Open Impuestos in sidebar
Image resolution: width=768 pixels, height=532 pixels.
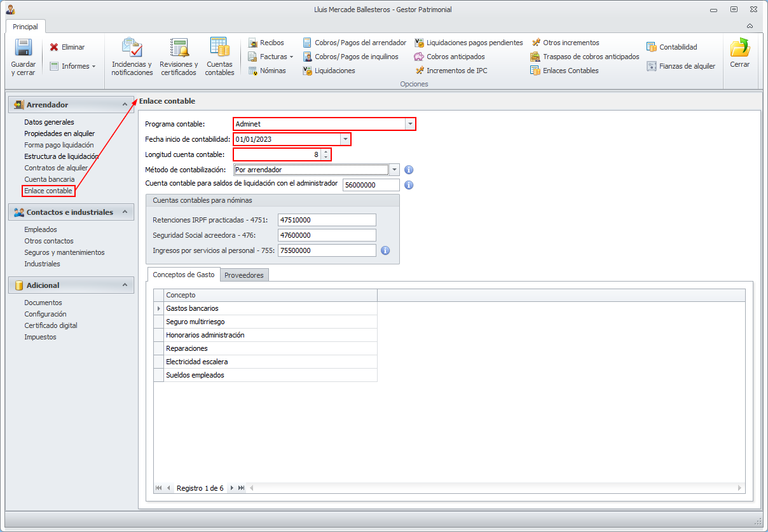41,337
